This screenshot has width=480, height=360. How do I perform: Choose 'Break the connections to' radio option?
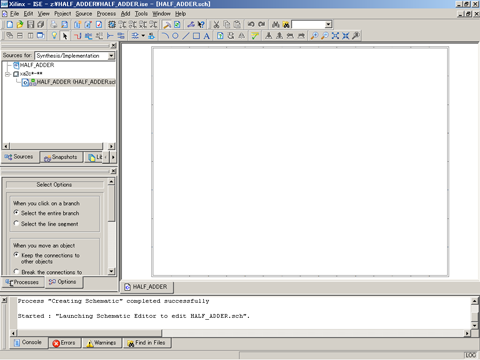point(16,271)
